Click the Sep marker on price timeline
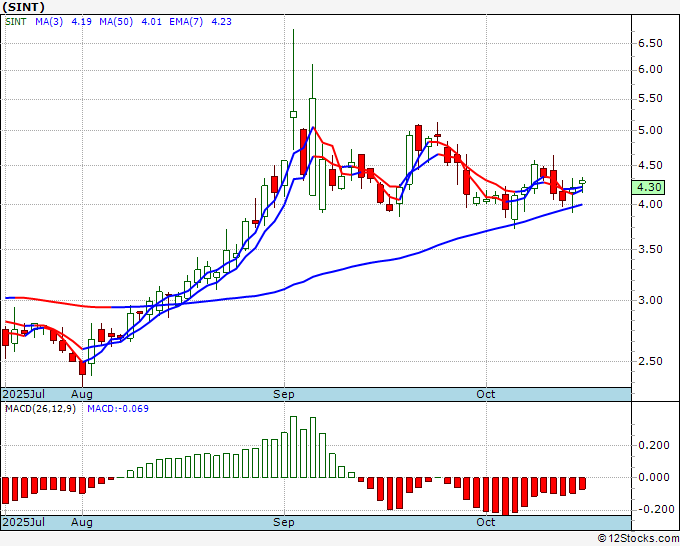 [x=284, y=394]
